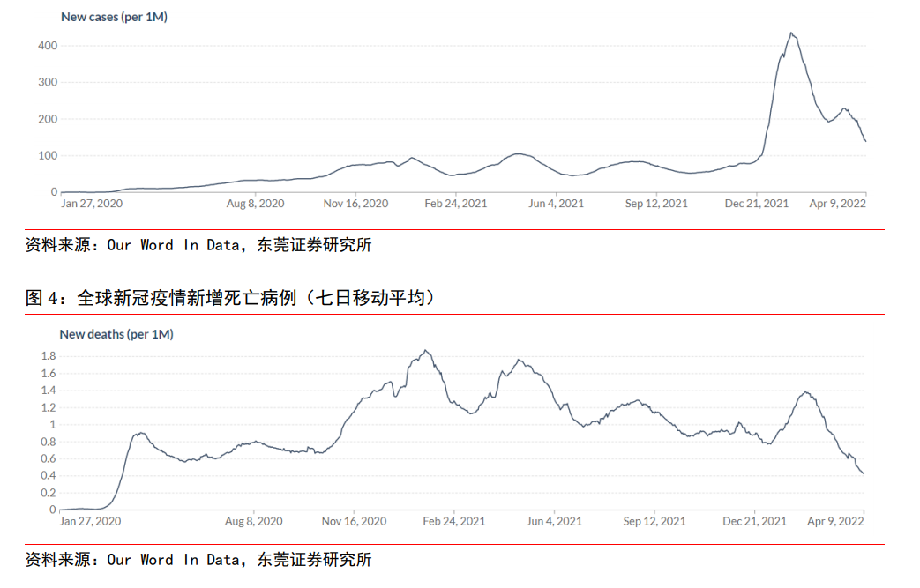
Task: Click the 1.2 y-axis label in deaths chart
Action: point(49,407)
